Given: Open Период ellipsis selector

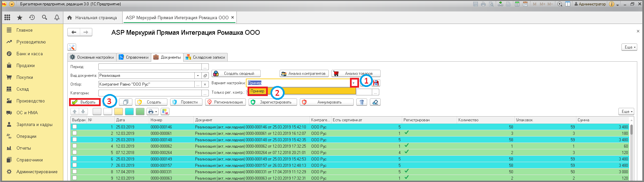Looking at the screenshot, I should tap(205, 67).
